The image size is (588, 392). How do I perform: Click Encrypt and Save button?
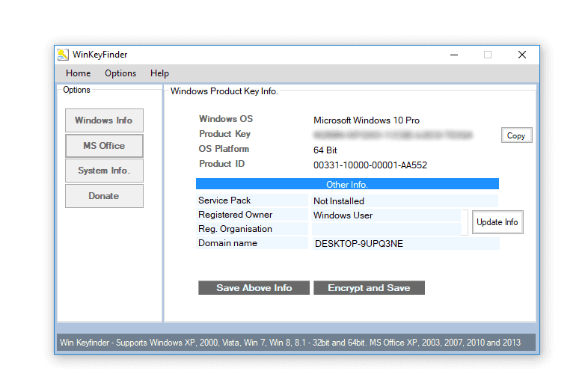point(369,288)
